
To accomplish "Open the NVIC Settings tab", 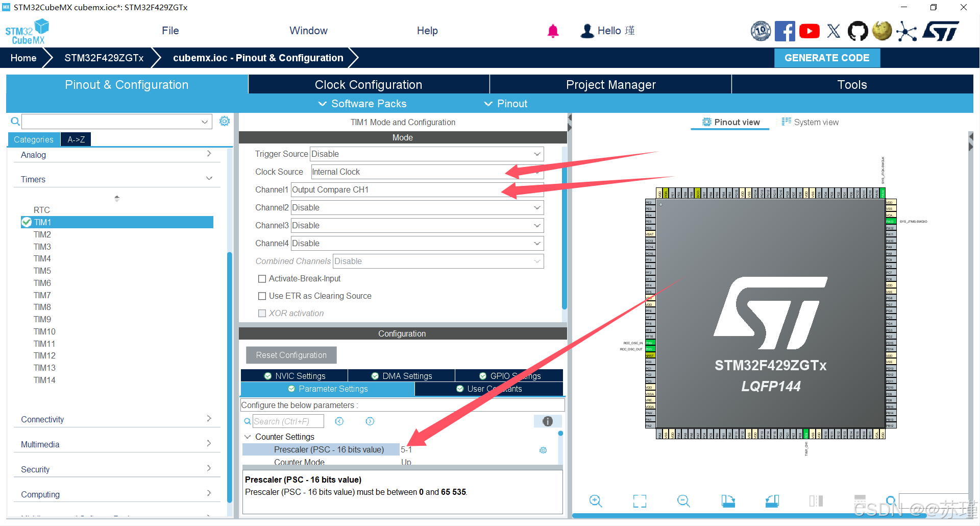I will coord(295,376).
